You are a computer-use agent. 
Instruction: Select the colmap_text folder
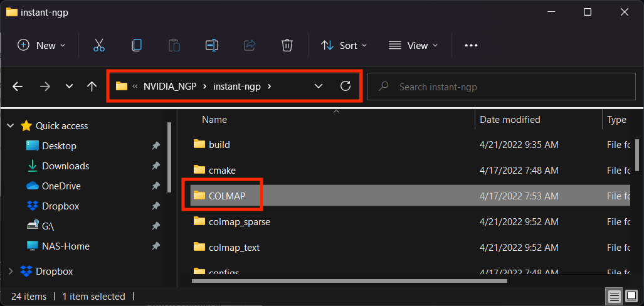[x=234, y=248]
